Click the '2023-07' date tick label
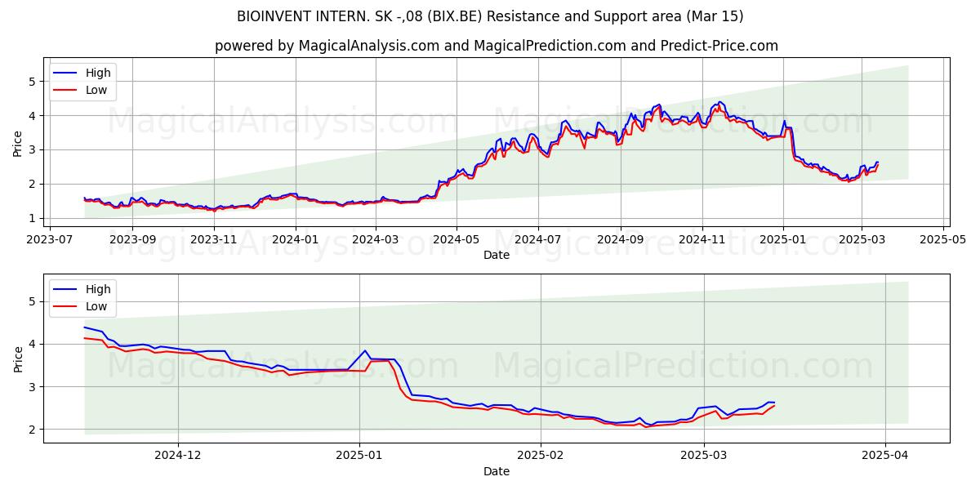The image size is (980, 490). 51,240
